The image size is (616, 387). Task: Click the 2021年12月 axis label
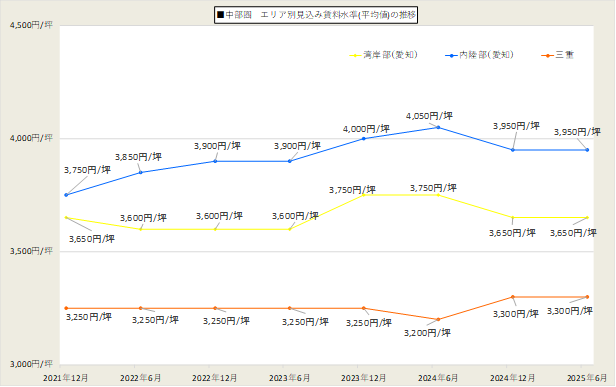click(66, 378)
